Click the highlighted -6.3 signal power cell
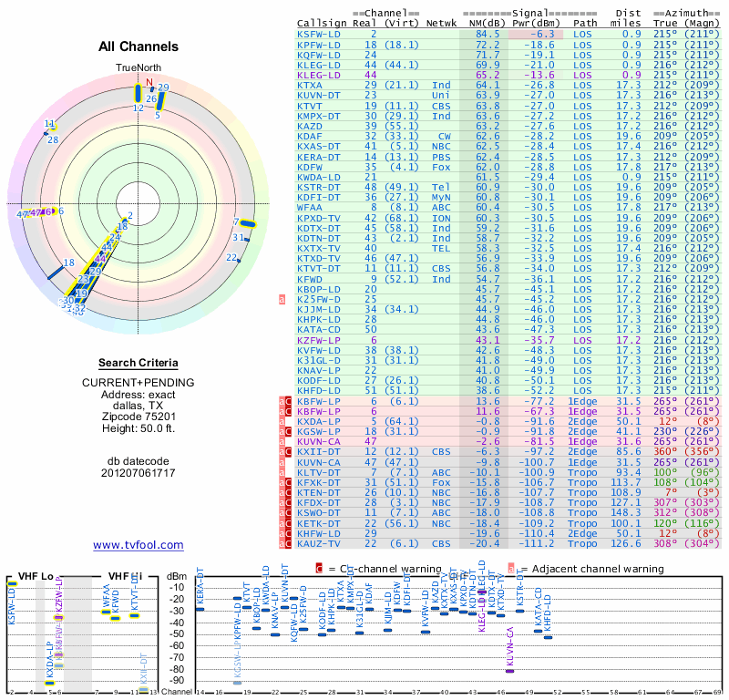The width and height of the screenshot is (729, 700). [x=535, y=34]
